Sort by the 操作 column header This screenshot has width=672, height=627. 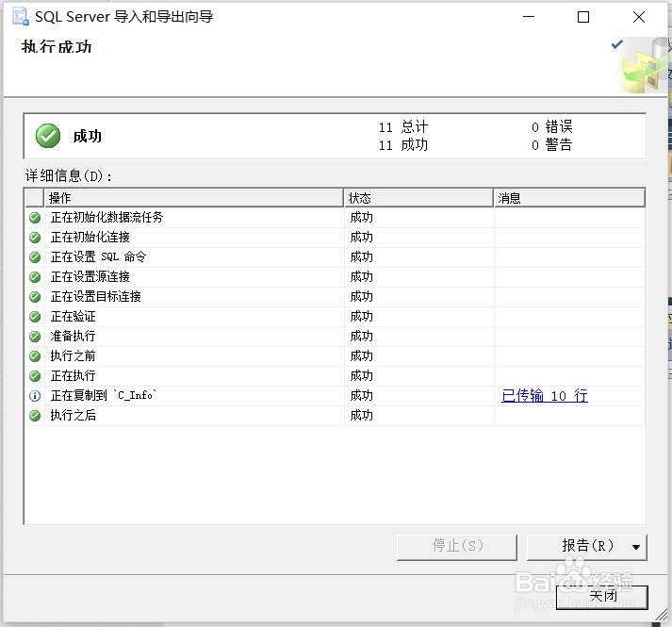pos(194,198)
